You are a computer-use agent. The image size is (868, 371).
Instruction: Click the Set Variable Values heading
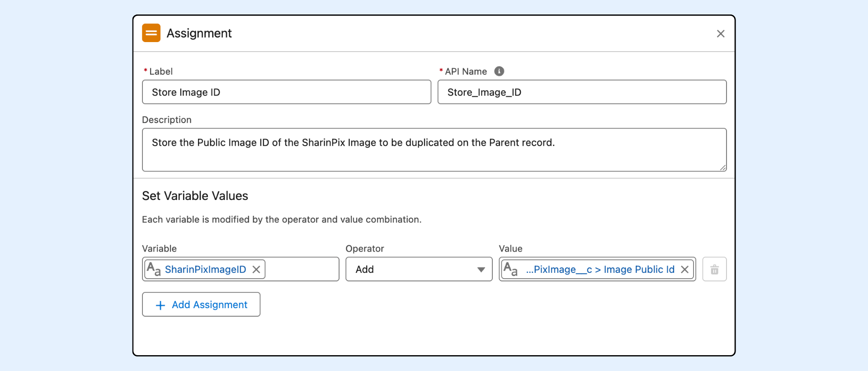coord(195,196)
